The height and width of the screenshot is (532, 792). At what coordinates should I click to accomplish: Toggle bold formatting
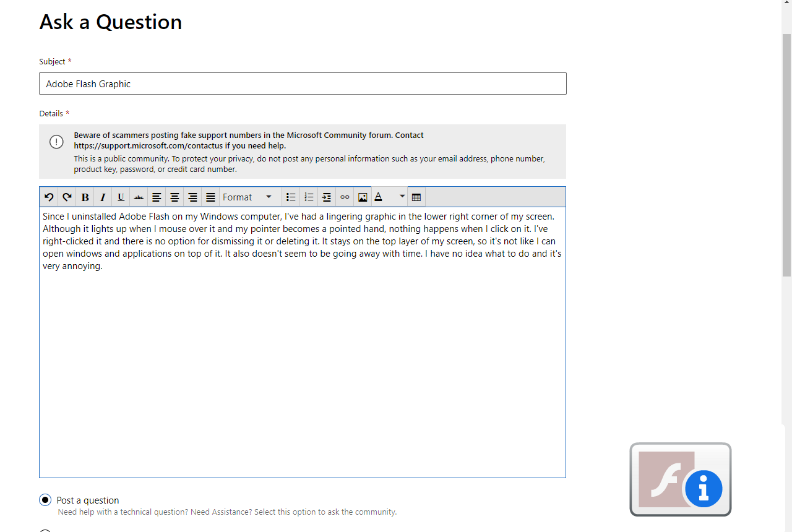click(x=85, y=197)
